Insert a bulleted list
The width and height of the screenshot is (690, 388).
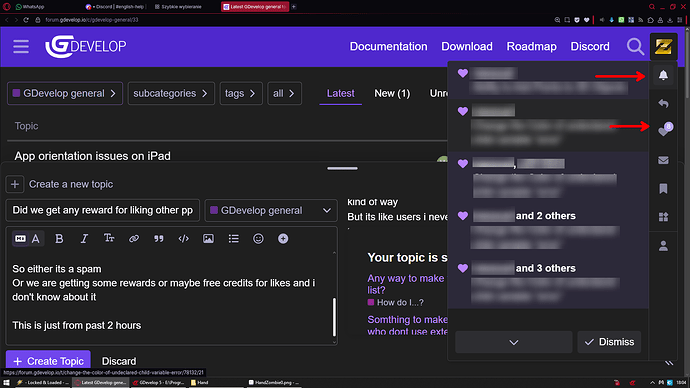(233, 238)
